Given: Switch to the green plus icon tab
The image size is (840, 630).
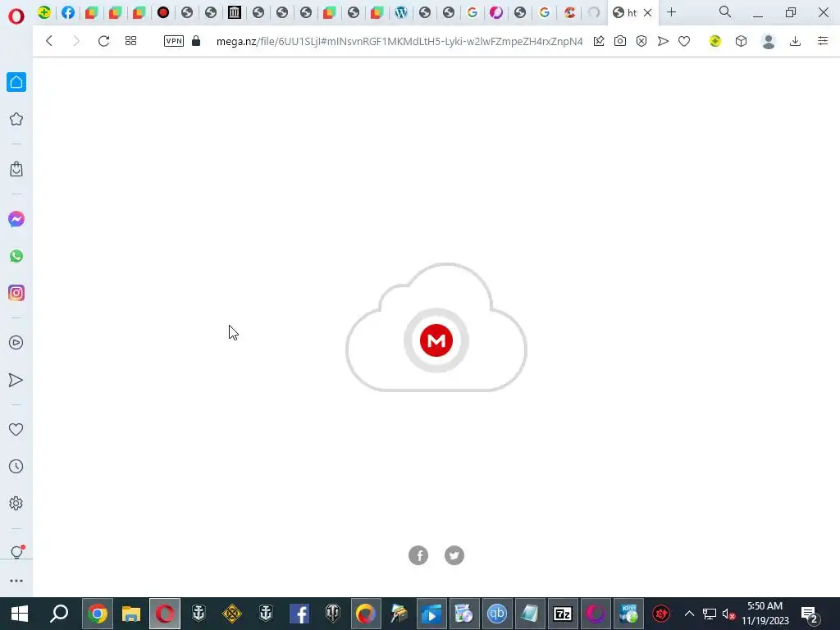Looking at the screenshot, I should click(44, 12).
